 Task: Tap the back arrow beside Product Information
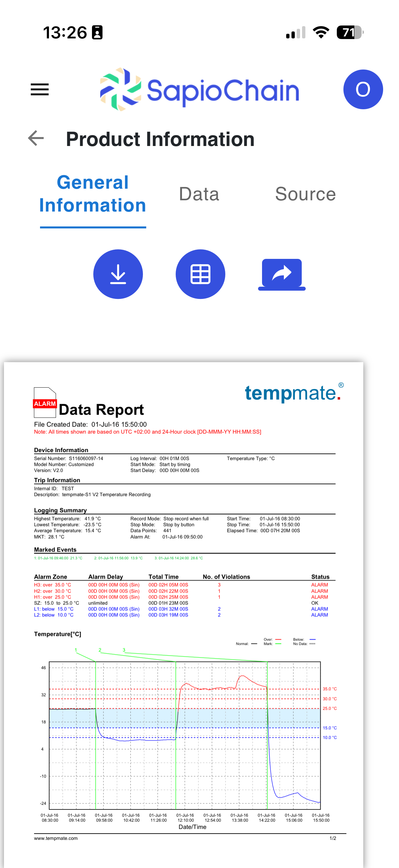pyautogui.click(x=36, y=138)
